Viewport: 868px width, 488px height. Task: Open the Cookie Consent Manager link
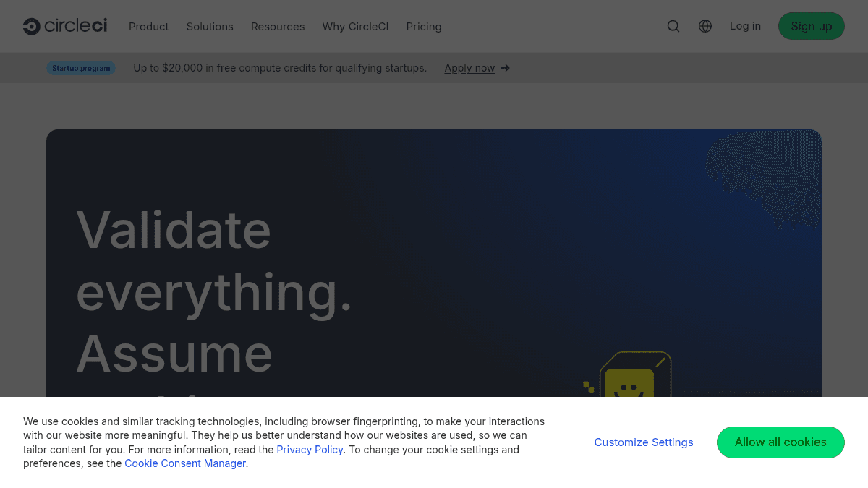click(185, 463)
